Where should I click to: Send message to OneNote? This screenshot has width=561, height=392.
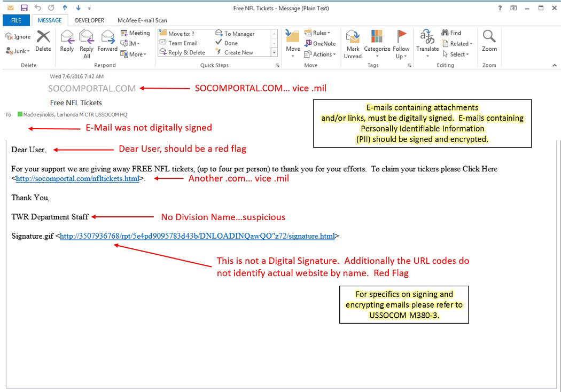(321, 43)
